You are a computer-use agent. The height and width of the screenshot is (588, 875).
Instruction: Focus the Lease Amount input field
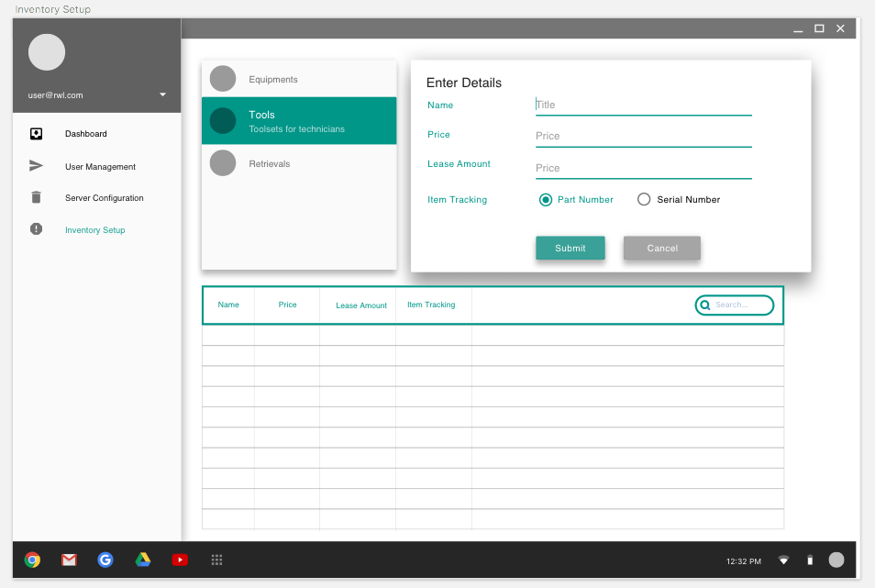[643, 168]
